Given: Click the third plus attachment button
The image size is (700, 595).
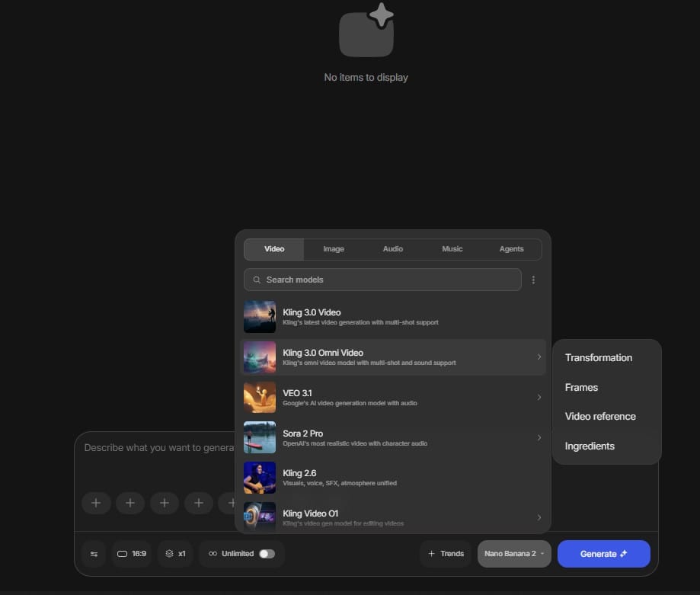Looking at the screenshot, I should 165,503.
